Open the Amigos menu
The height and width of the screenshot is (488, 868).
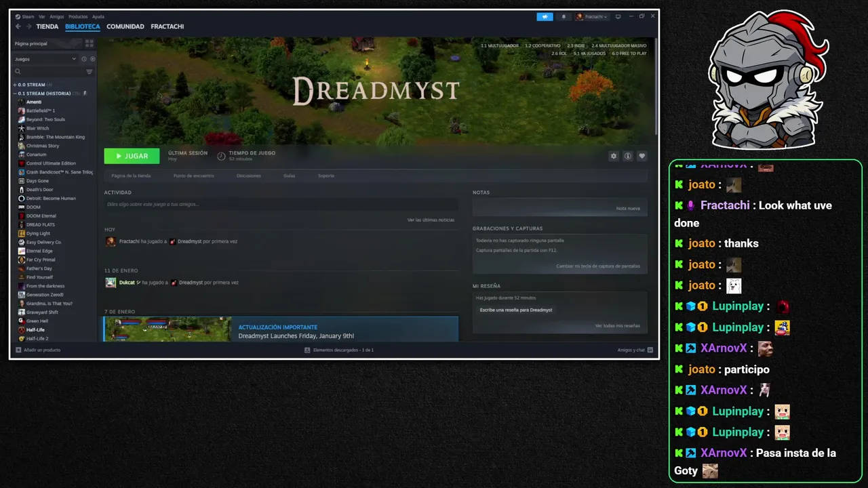click(56, 16)
